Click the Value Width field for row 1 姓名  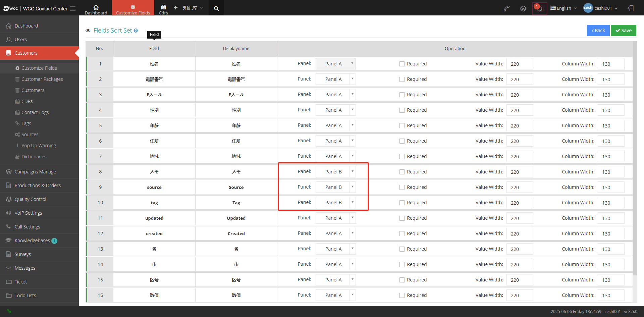[x=520, y=64]
